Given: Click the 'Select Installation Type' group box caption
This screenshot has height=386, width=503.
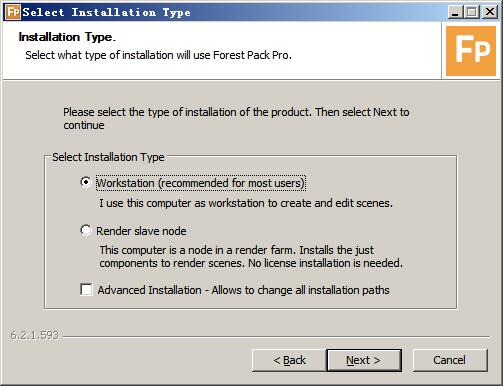Looking at the screenshot, I should pos(108,157).
